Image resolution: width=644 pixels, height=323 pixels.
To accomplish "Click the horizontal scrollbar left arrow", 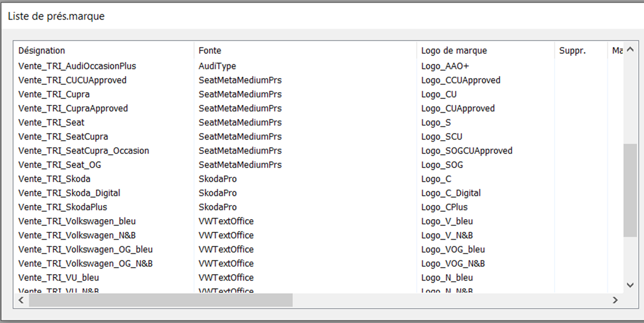I will coord(21,300).
